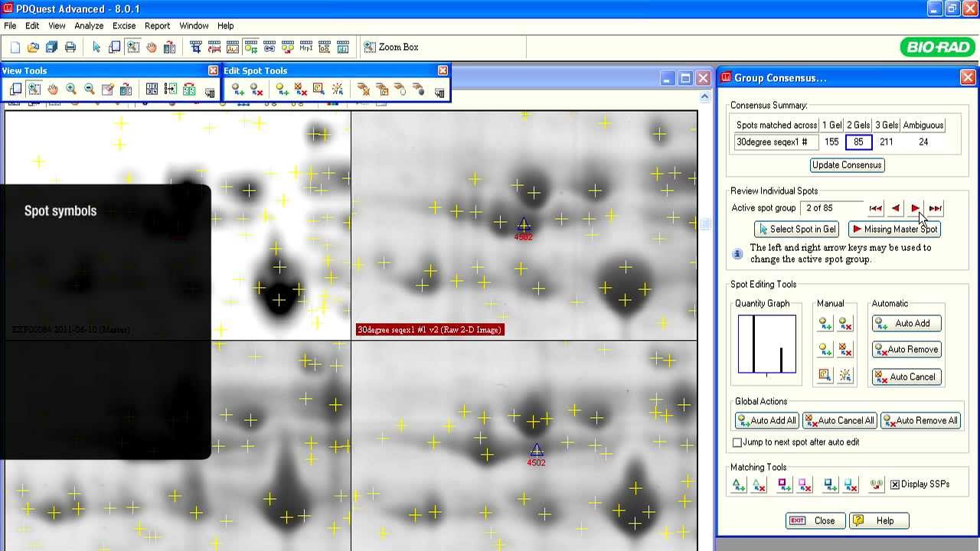The height and width of the screenshot is (551, 980).
Task: Click Zoom Out magnifier in View Tools
Action: pyautogui.click(x=90, y=90)
